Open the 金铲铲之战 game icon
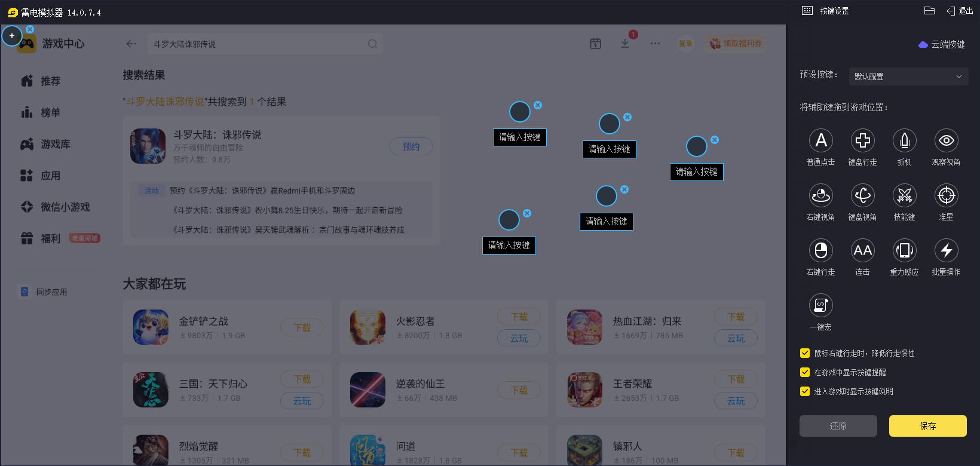 point(151,327)
